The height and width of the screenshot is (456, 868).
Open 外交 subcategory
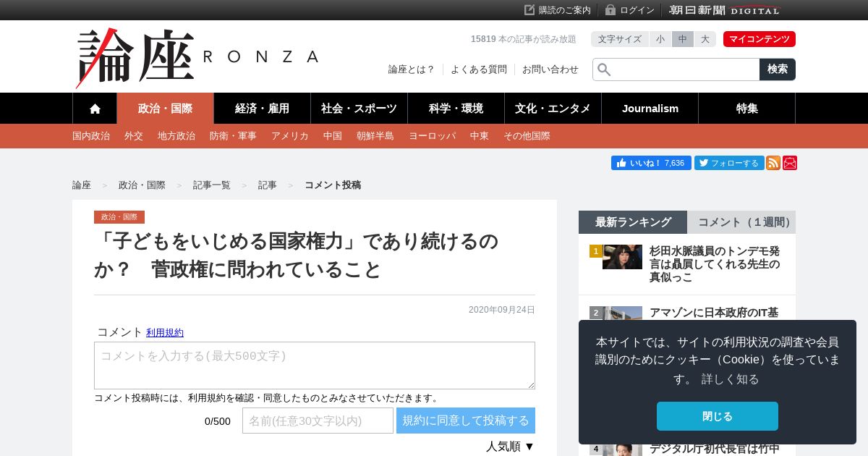pyautogui.click(x=134, y=136)
